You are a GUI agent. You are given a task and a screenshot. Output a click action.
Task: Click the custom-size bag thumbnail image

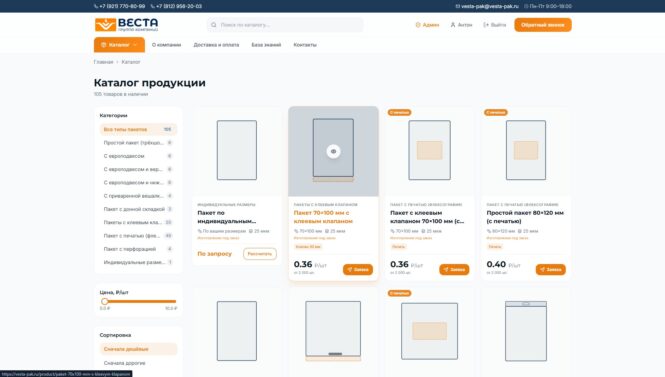(x=237, y=150)
